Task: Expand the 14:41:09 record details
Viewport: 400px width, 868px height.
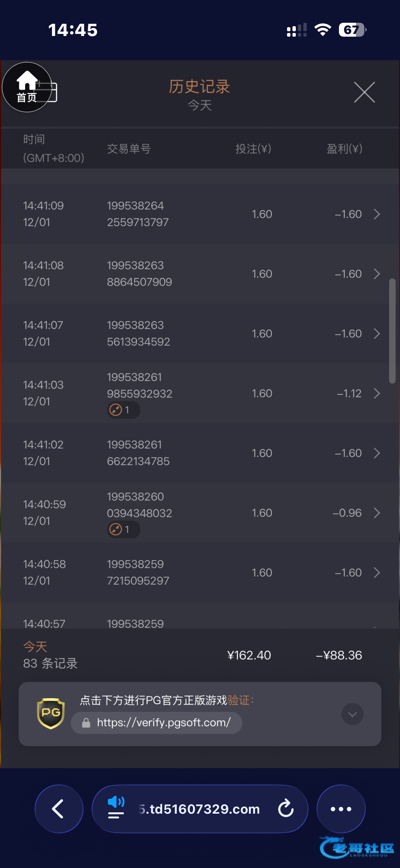Action: (x=377, y=214)
